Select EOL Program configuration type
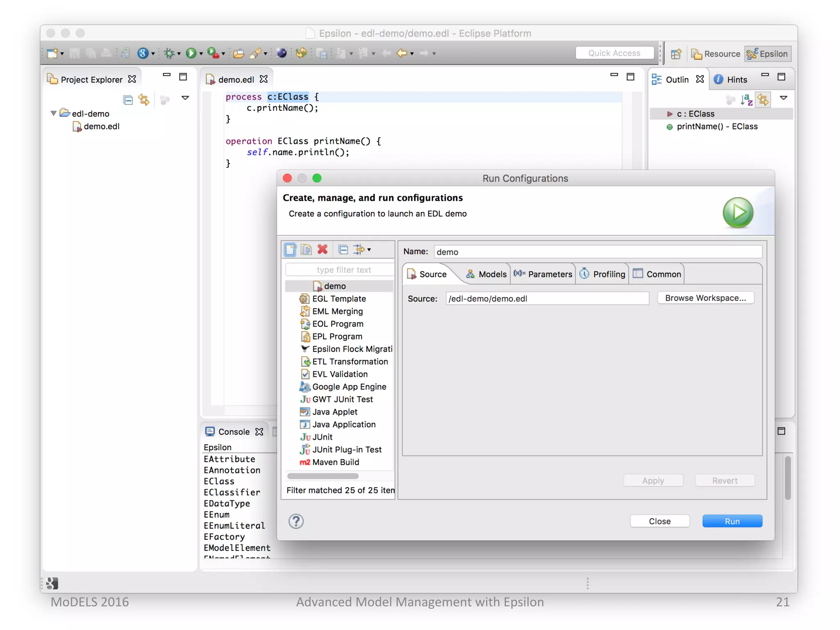 pos(331,324)
